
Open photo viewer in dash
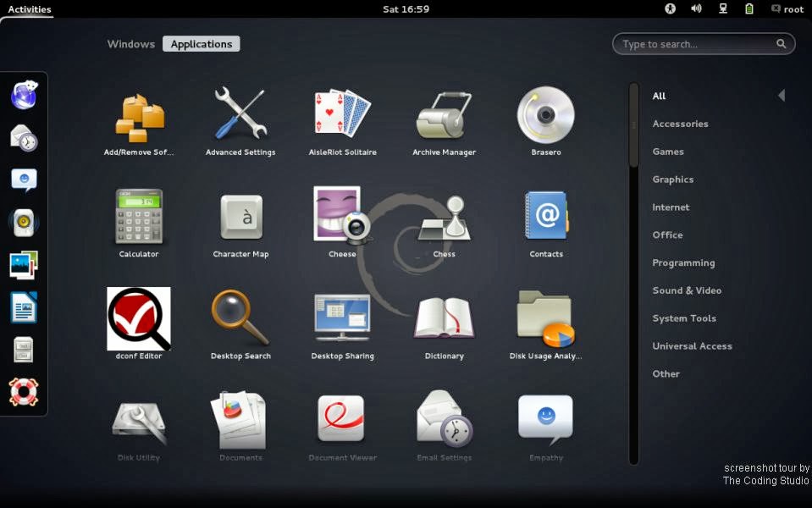(x=24, y=265)
